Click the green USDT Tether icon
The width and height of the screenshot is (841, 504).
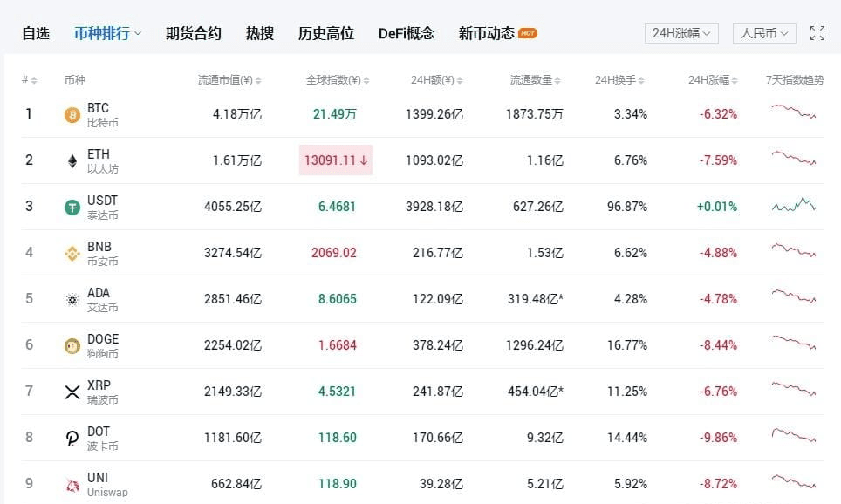point(72,207)
